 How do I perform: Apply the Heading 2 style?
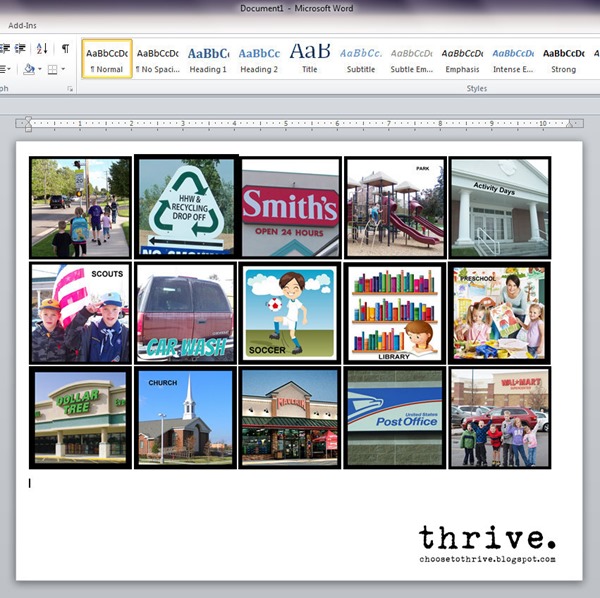coord(259,59)
